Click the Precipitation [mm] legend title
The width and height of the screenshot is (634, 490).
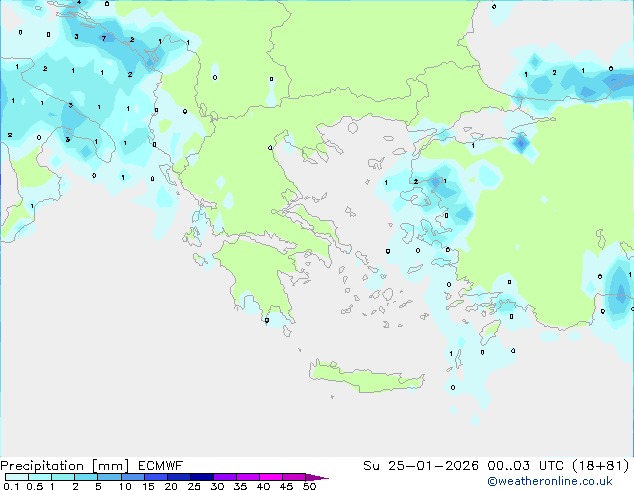tap(63, 465)
